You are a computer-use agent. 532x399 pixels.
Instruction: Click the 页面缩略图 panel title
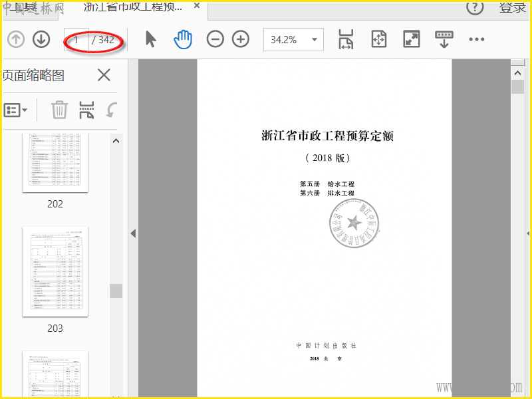coord(33,75)
